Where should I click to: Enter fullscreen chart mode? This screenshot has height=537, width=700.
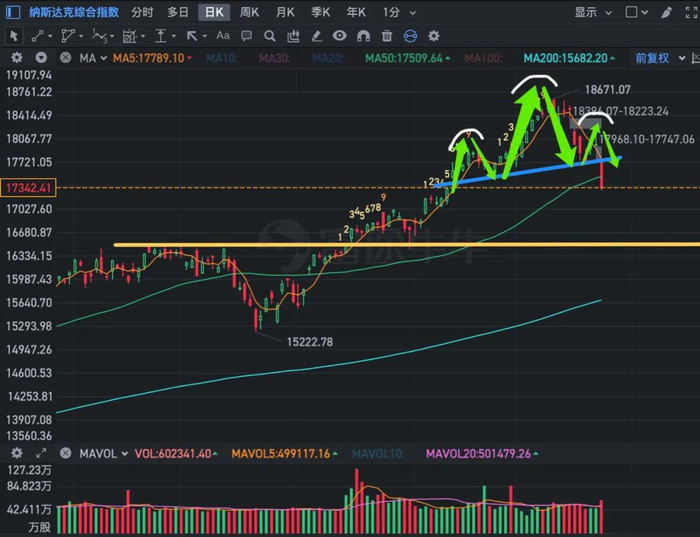pos(692,12)
